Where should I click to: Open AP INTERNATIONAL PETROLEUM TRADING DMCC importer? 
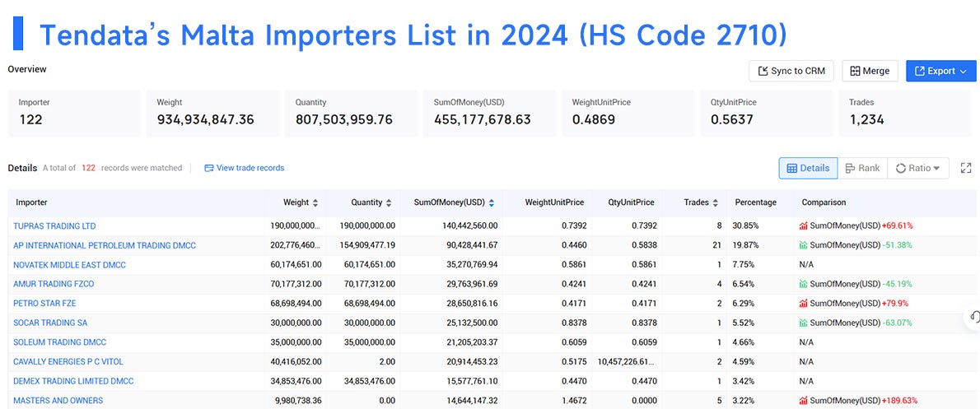click(105, 245)
